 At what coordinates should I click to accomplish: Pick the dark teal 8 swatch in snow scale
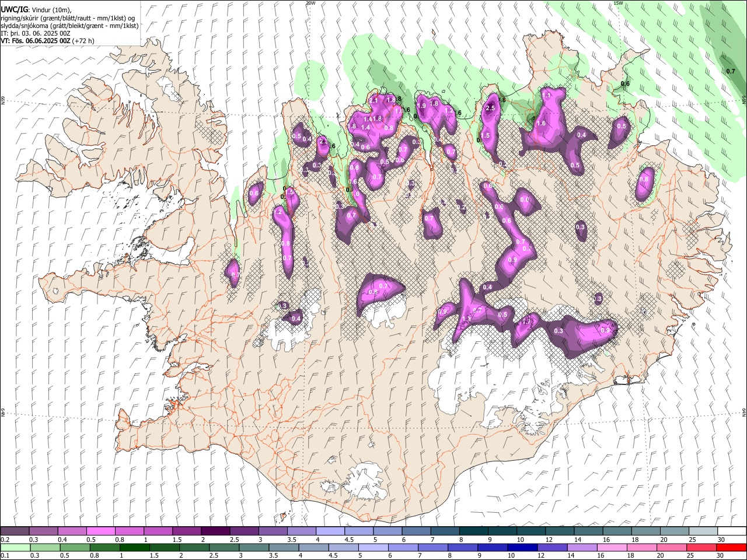click(x=473, y=531)
